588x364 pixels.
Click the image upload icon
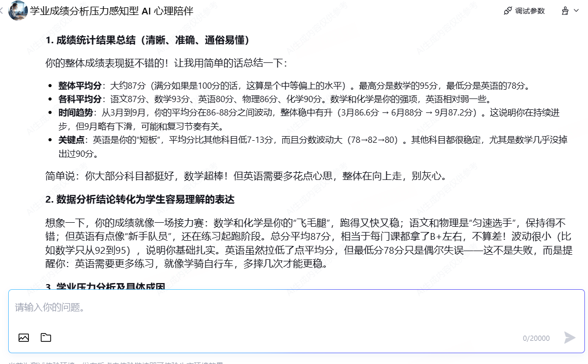pyautogui.click(x=24, y=338)
